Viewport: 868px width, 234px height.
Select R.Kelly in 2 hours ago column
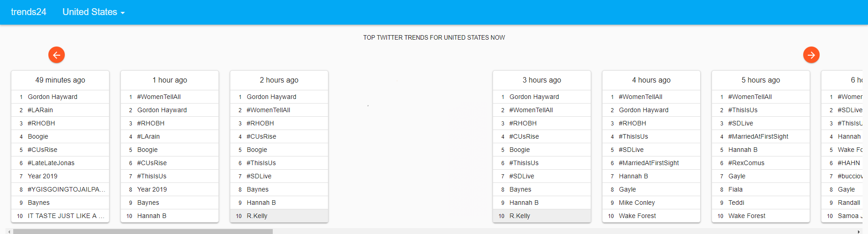coord(257,216)
